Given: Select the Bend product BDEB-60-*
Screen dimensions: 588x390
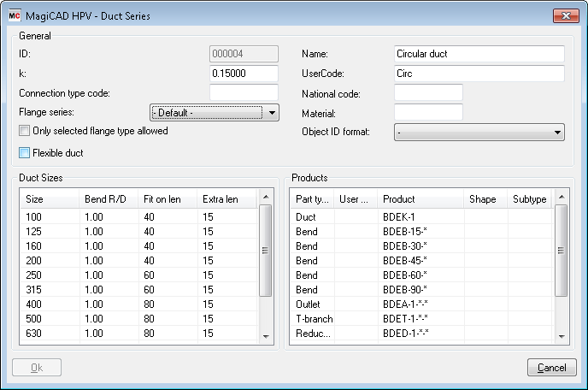Looking at the screenshot, I should click(x=421, y=275).
